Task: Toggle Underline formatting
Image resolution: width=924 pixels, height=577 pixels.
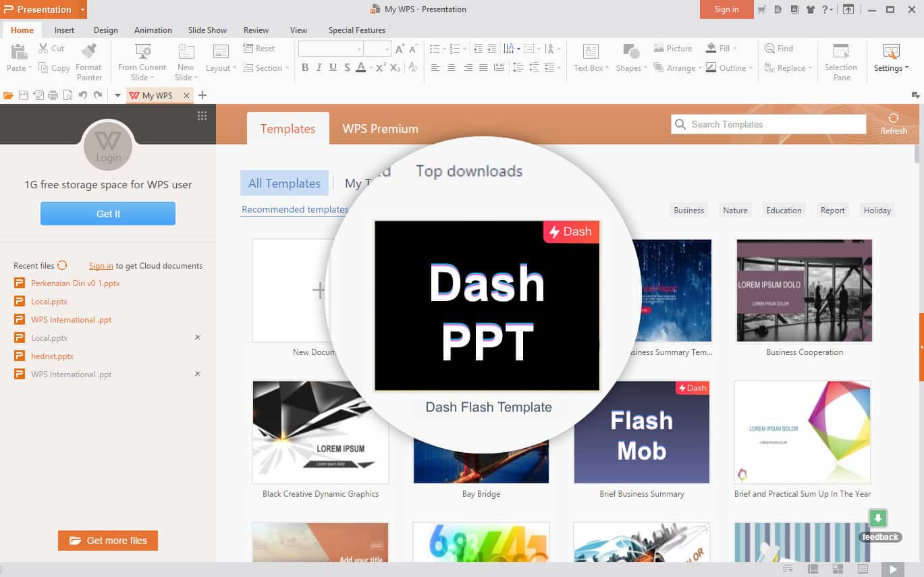Action: tap(333, 67)
